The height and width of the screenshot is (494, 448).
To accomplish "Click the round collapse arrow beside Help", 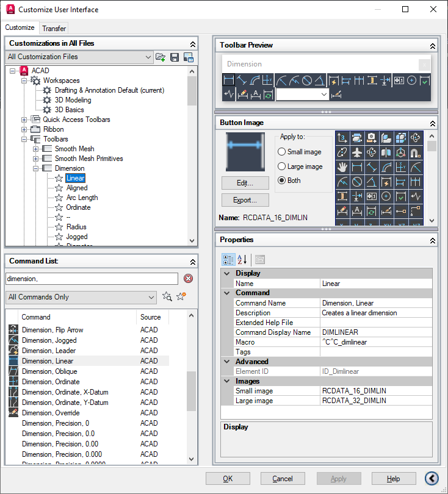I will (x=432, y=478).
